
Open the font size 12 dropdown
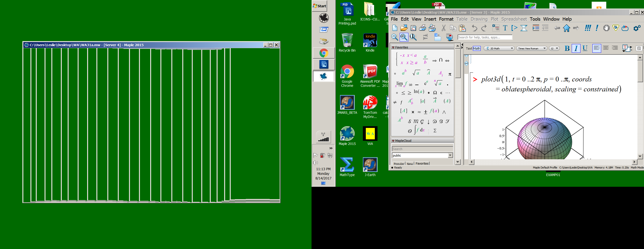(x=554, y=48)
